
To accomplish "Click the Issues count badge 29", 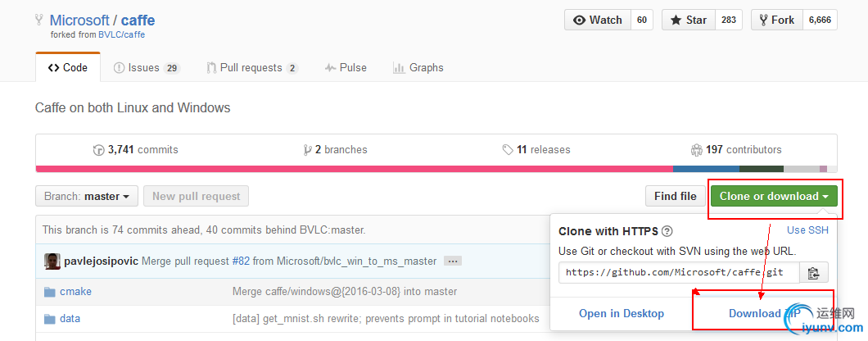I will pyautogui.click(x=172, y=68).
